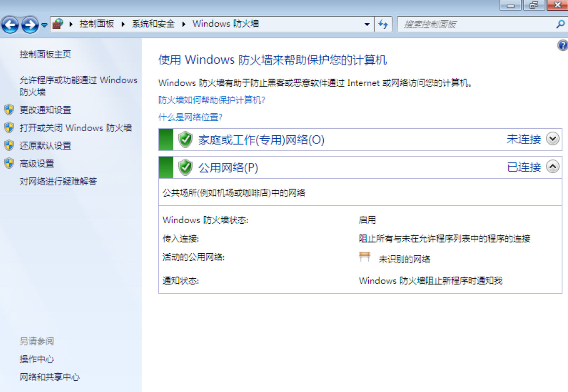Open 高级设置 link
This screenshot has height=392, width=568.
click(x=37, y=164)
